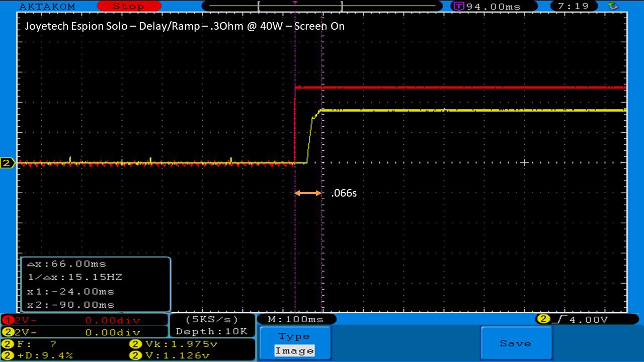Image resolution: width=644 pixels, height=362 pixels.
Task: Click the M:100ms timebase readout
Action: point(296,320)
